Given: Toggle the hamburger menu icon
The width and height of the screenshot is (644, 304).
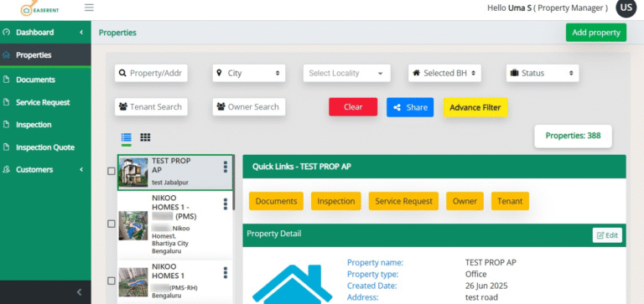Looking at the screenshot, I should (89, 8).
